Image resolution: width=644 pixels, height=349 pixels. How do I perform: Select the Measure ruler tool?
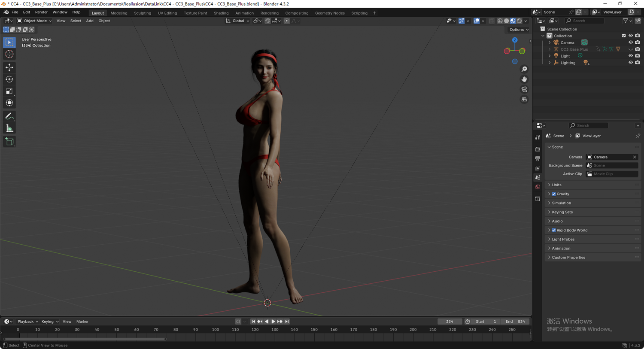pyautogui.click(x=9, y=128)
